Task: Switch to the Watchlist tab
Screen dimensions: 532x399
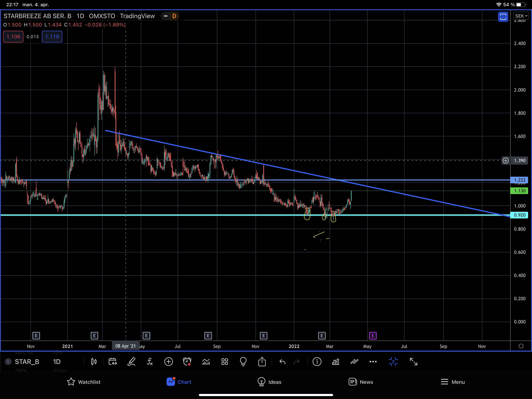Action: tap(84, 382)
